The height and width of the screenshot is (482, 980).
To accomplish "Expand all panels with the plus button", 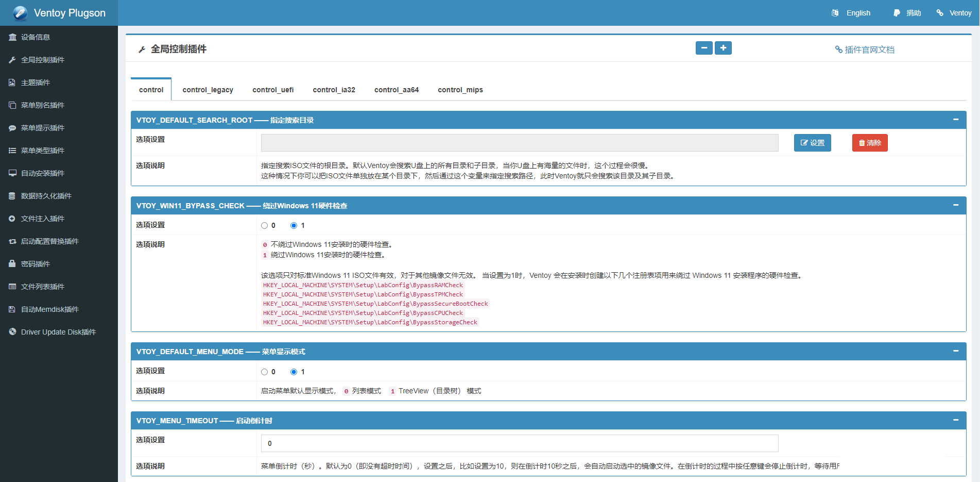I will 723,48.
